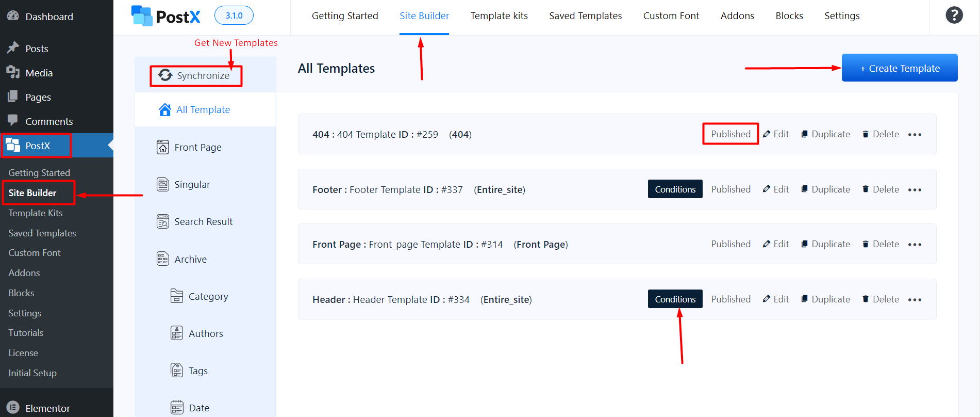Click the Singular template icon
The width and height of the screenshot is (980, 417).
tap(163, 184)
